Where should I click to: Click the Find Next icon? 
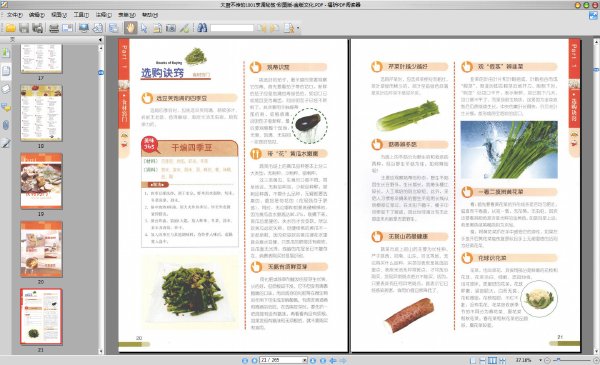coord(274,28)
